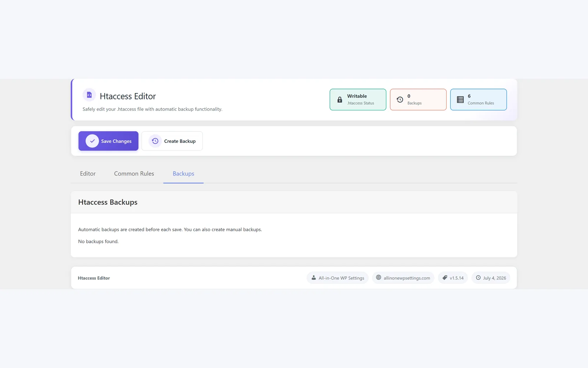588x368 pixels.
Task: Open the All-in-One WP Settings author badge
Action: click(337, 278)
